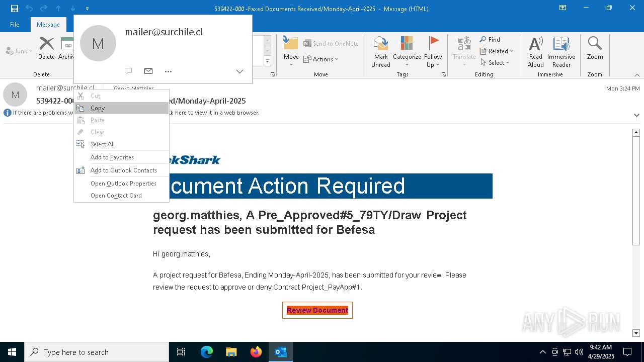
Task: Click the taskbar search box
Action: tap(97, 352)
